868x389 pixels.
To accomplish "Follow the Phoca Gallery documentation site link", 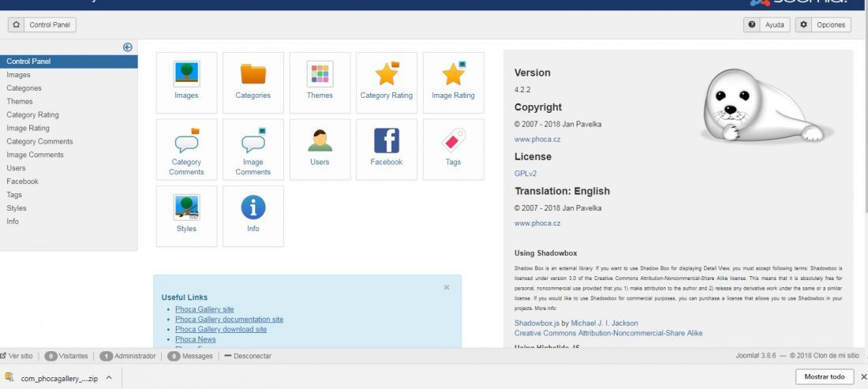I will (x=229, y=320).
